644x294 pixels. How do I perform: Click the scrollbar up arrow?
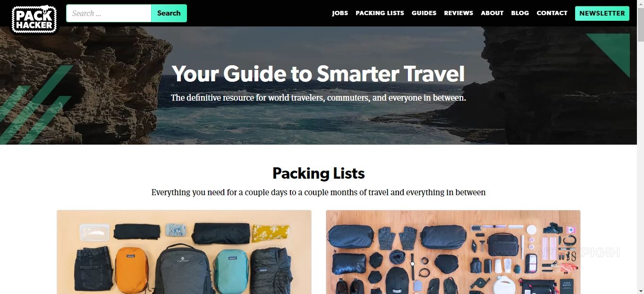(640, 4)
